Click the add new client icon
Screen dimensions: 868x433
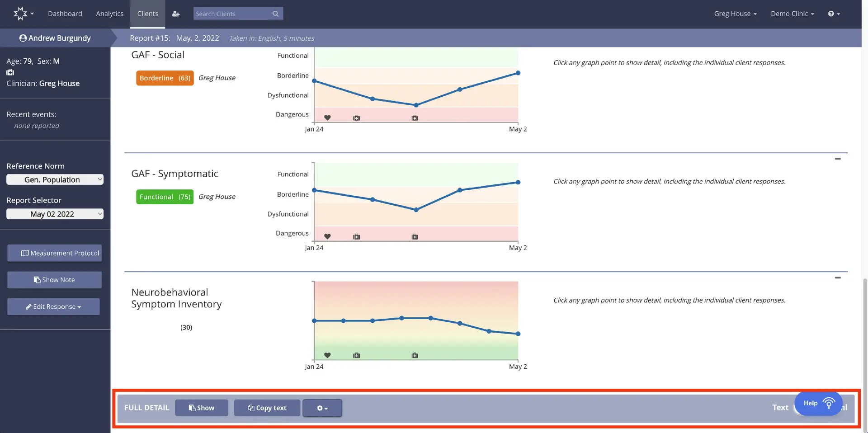(176, 14)
